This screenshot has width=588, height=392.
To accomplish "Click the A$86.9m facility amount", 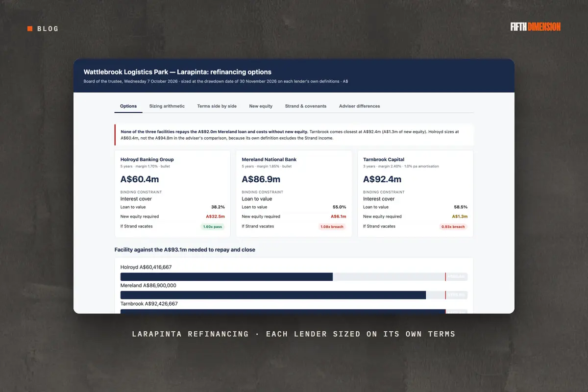I will click(x=261, y=179).
